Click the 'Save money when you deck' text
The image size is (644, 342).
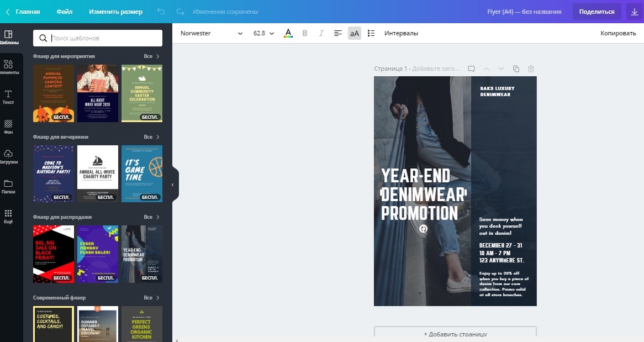tap(500, 226)
